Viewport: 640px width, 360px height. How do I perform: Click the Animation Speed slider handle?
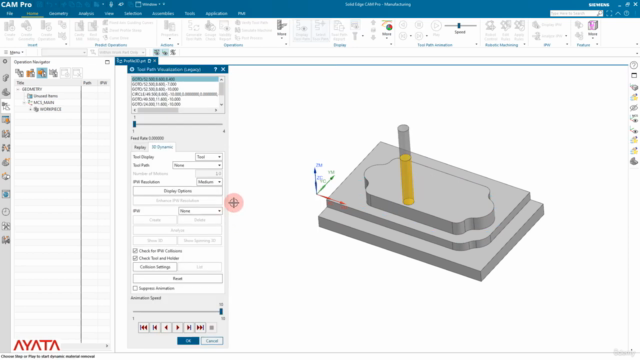tap(221, 311)
